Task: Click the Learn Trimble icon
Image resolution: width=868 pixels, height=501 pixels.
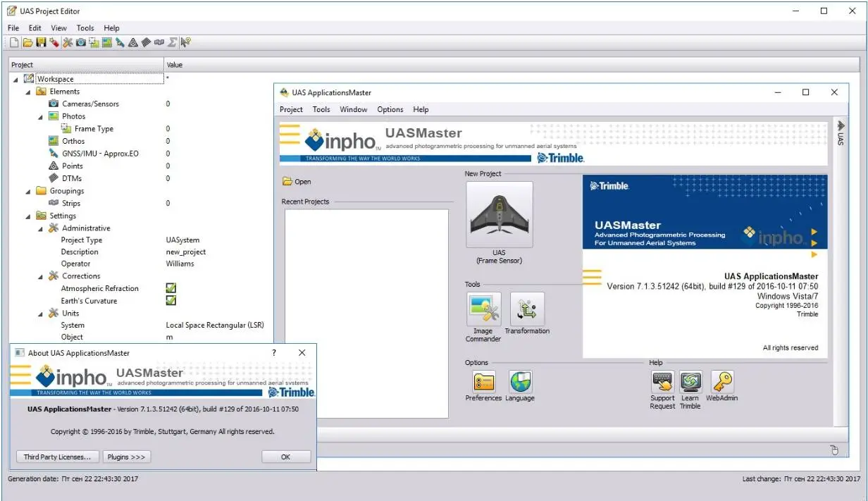Action: (690, 382)
